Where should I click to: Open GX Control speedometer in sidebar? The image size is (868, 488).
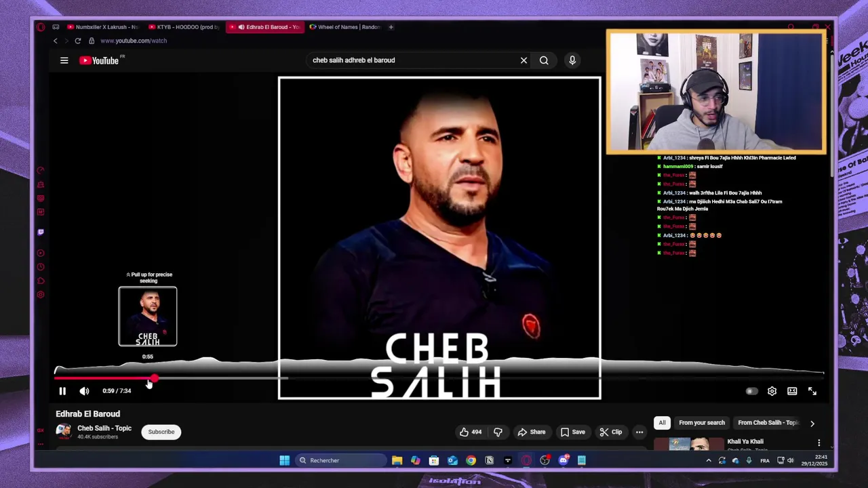41,170
